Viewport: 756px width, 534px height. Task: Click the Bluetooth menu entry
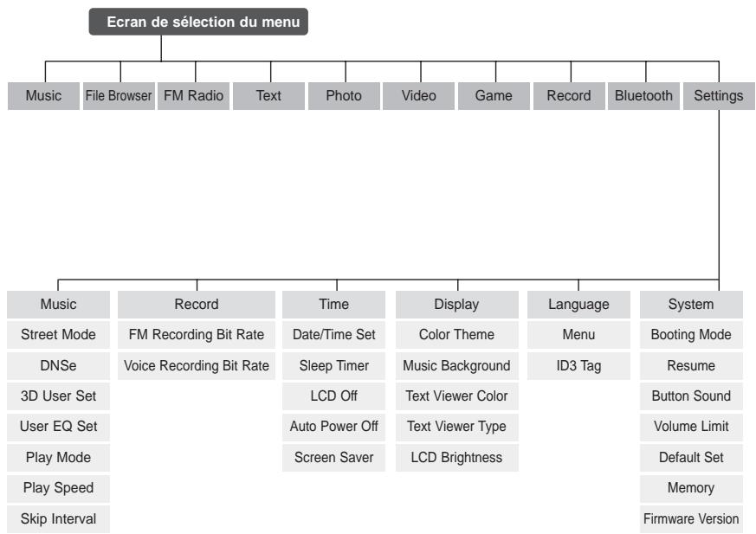643,96
